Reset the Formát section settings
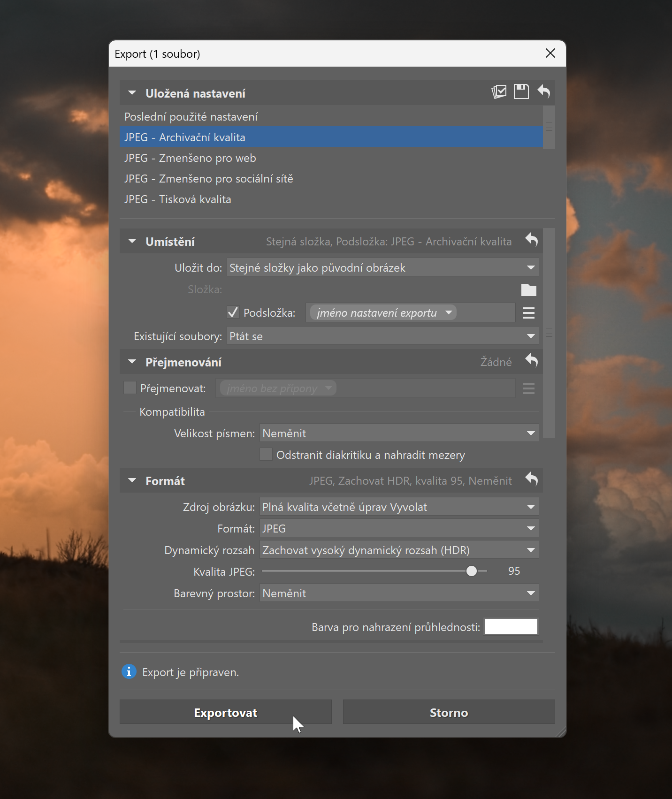Image resolution: width=672 pixels, height=799 pixels. [531, 479]
